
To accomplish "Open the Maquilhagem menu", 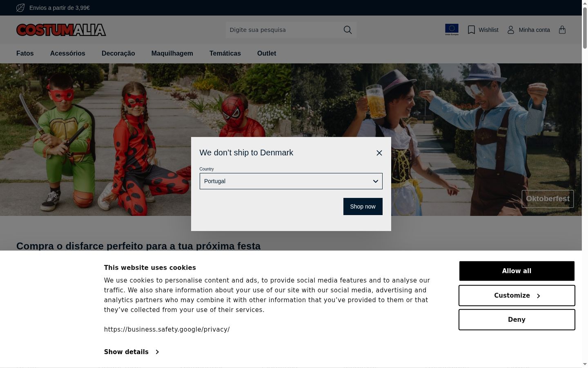I will coord(172,54).
